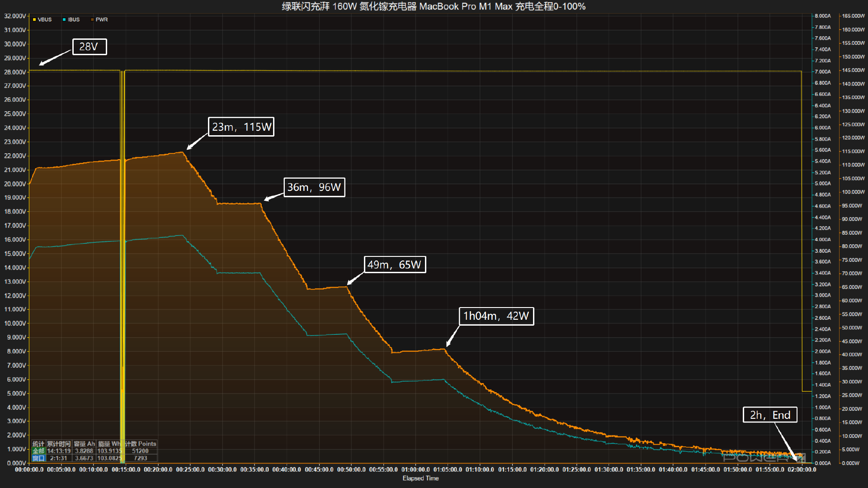
Task: Click the 0.000V tick on voltage axis
Action: 16,463
